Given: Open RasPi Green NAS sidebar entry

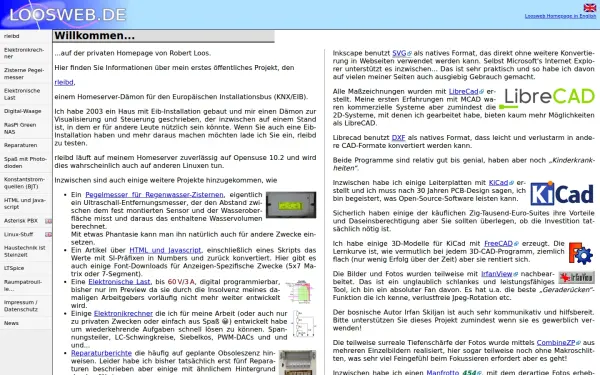Looking at the screenshot, I should [x=26, y=128].
